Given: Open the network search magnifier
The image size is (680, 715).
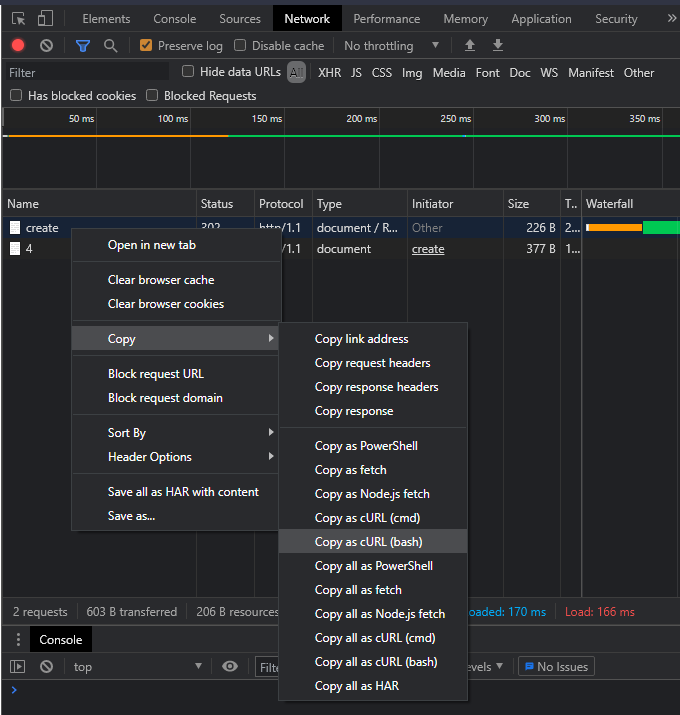Looking at the screenshot, I should (x=110, y=46).
